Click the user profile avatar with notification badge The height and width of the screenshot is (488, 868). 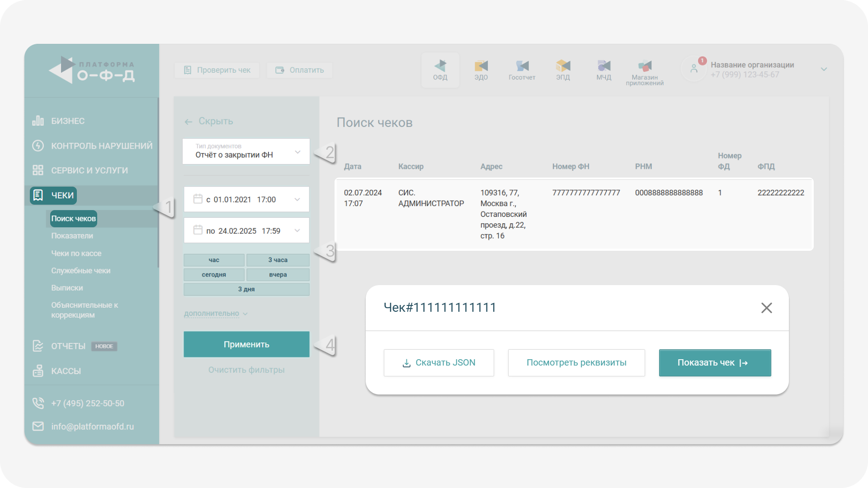coord(694,69)
